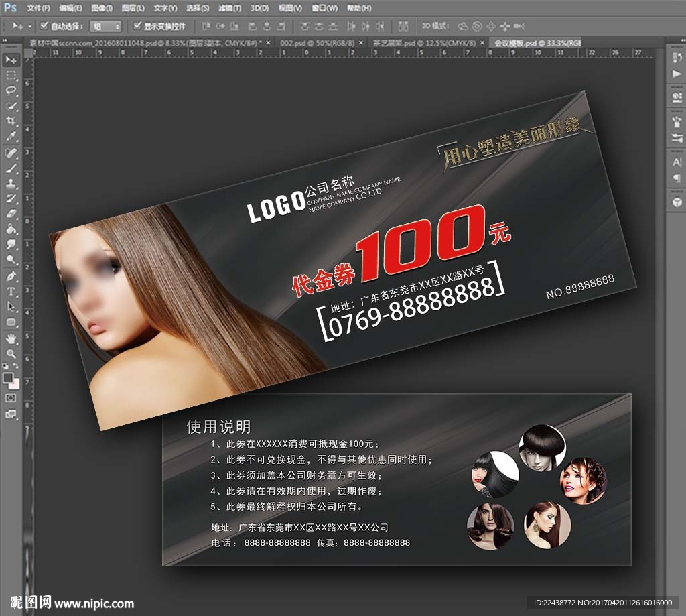
Task: Reset default foreground and background colors
Action: pyautogui.click(x=5, y=365)
